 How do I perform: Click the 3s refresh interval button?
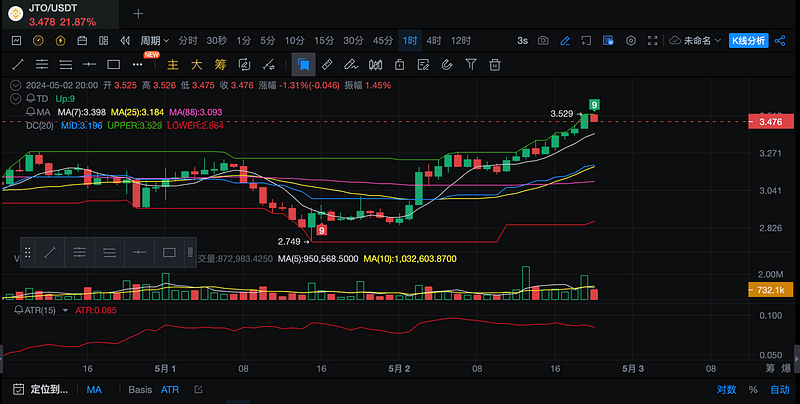(x=522, y=41)
